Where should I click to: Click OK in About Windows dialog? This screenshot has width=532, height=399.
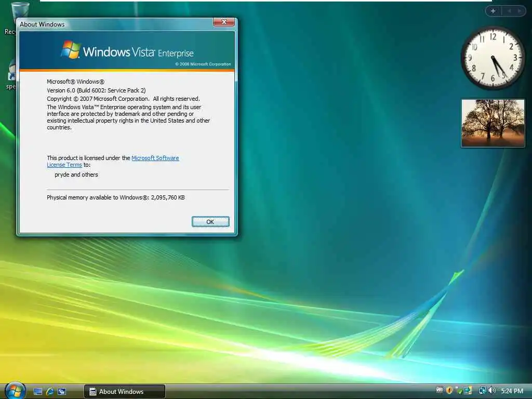210,221
